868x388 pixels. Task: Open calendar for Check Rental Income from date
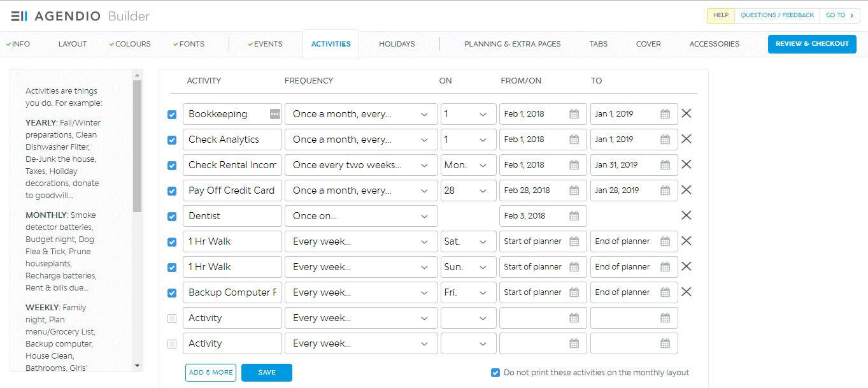[574, 165]
